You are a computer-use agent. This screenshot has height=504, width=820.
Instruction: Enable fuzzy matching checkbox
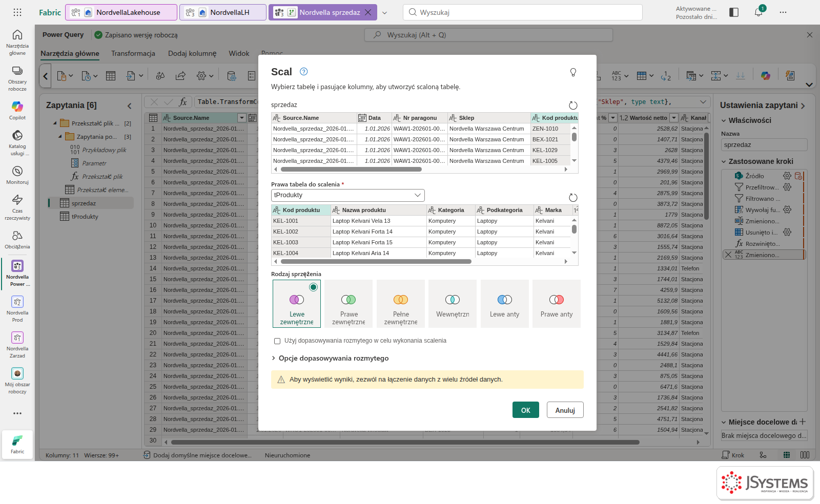(277, 341)
